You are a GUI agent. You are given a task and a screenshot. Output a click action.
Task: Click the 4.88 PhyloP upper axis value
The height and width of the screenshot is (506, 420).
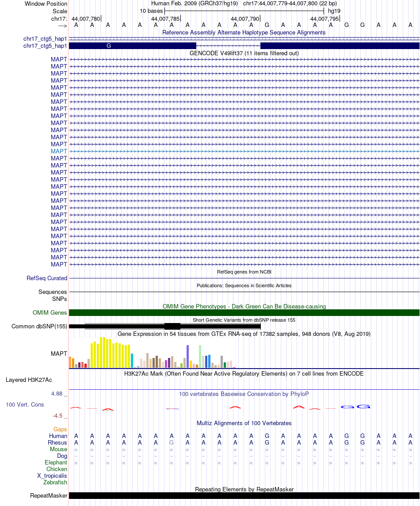(57, 394)
